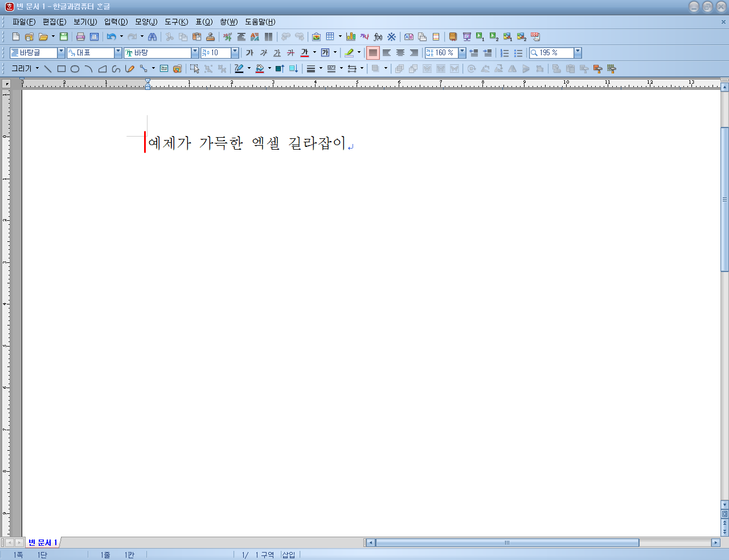Select the line drawing tool
729x560 pixels.
click(x=48, y=69)
